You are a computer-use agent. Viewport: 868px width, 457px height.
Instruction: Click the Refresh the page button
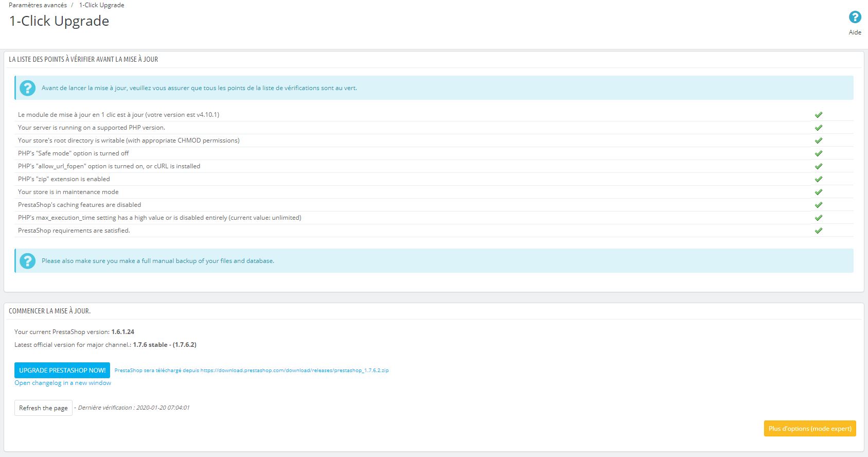(43, 408)
